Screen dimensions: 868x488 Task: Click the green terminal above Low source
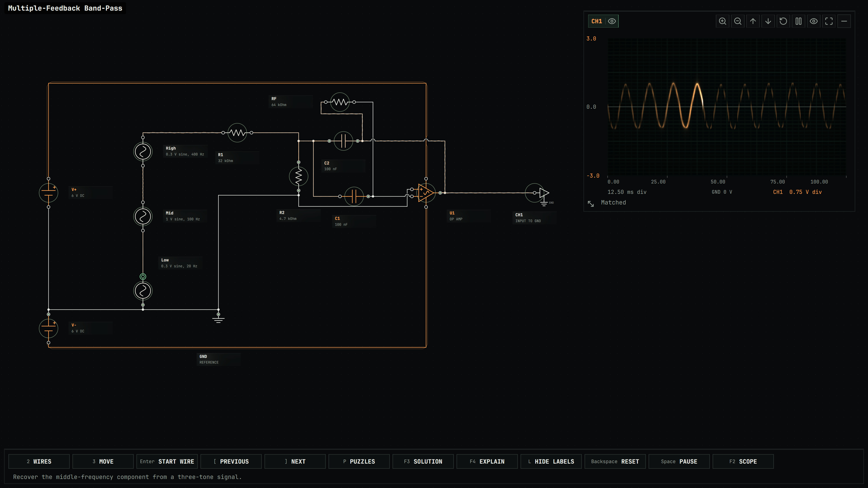pyautogui.click(x=143, y=277)
